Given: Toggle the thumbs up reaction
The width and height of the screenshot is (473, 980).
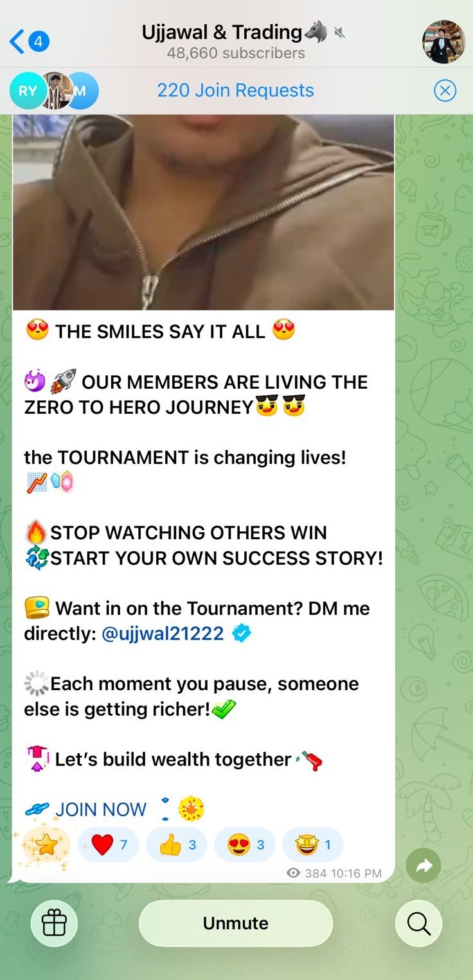Looking at the screenshot, I should point(176,844).
